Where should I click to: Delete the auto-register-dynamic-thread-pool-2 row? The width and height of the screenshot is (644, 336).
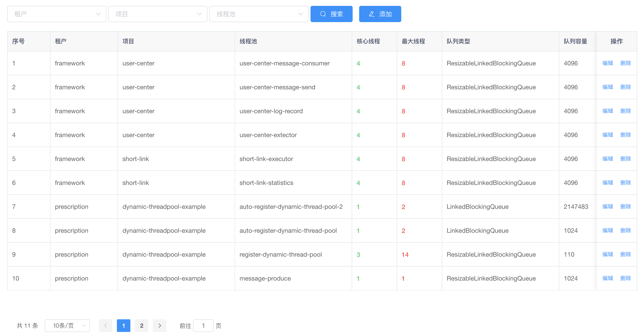(x=626, y=207)
